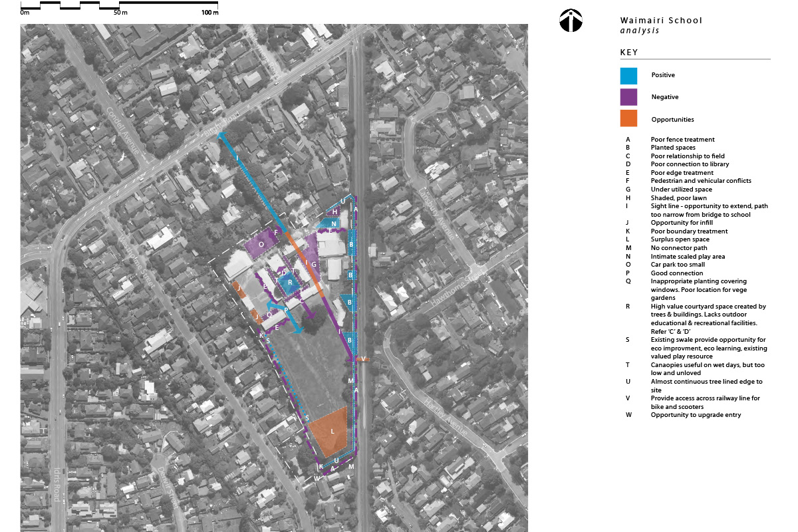The image size is (798, 532).
Task: Click legend entry 'Surplus open space'
Action: point(680,239)
